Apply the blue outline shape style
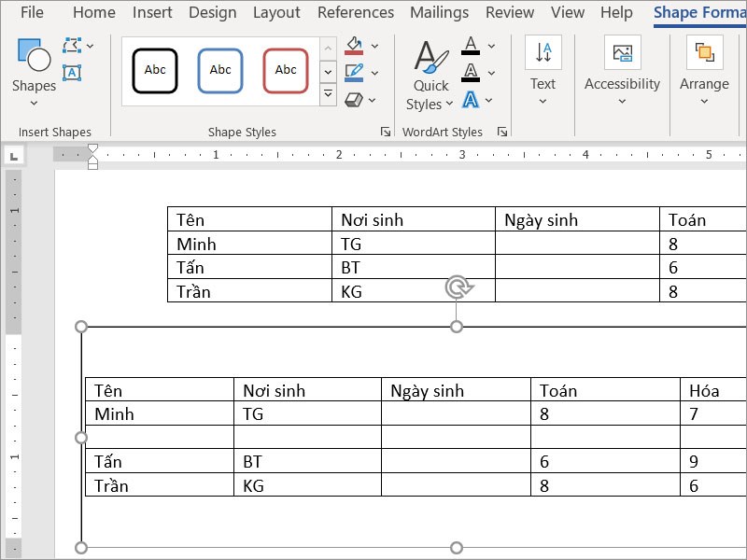Viewport: 747px width, 560px height. coord(220,70)
